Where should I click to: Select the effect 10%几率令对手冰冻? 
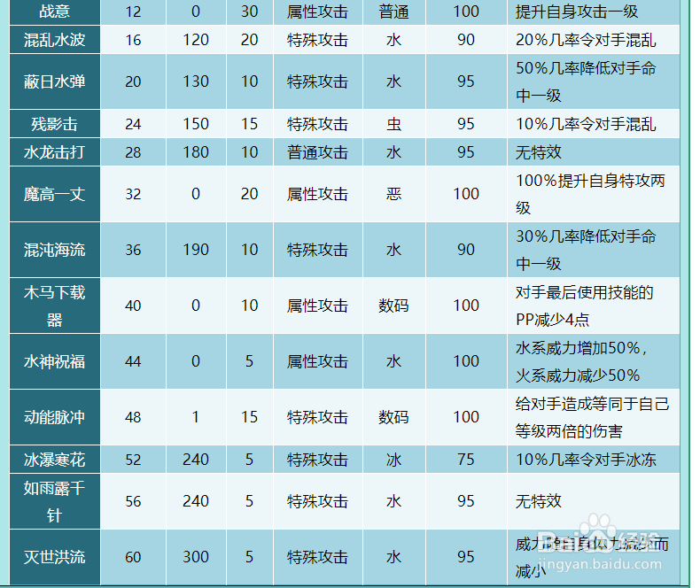[x=586, y=459]
